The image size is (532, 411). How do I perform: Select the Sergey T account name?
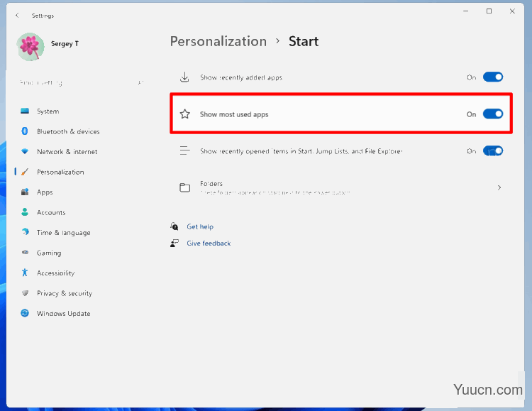pos(65,43)
